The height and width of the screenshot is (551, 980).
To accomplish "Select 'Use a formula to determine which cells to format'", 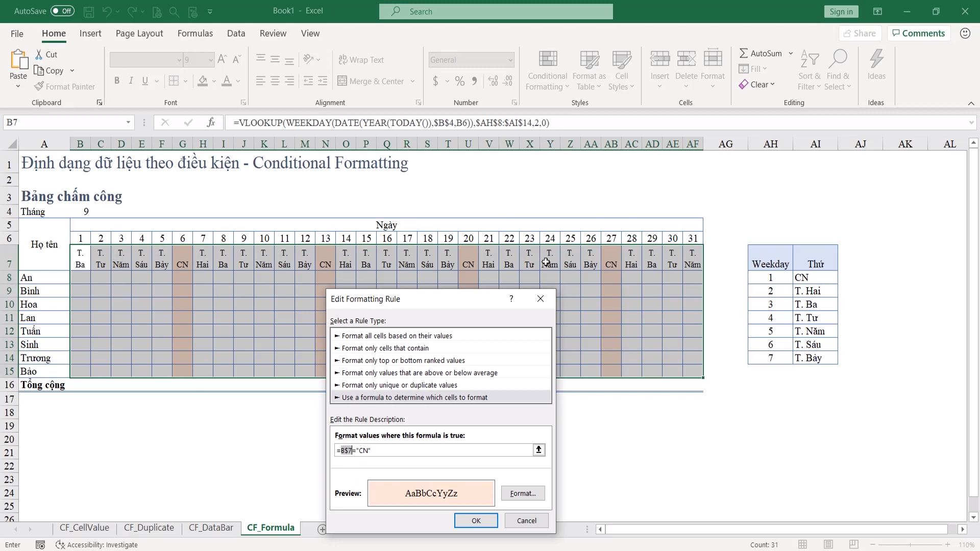I will [414, 397].
